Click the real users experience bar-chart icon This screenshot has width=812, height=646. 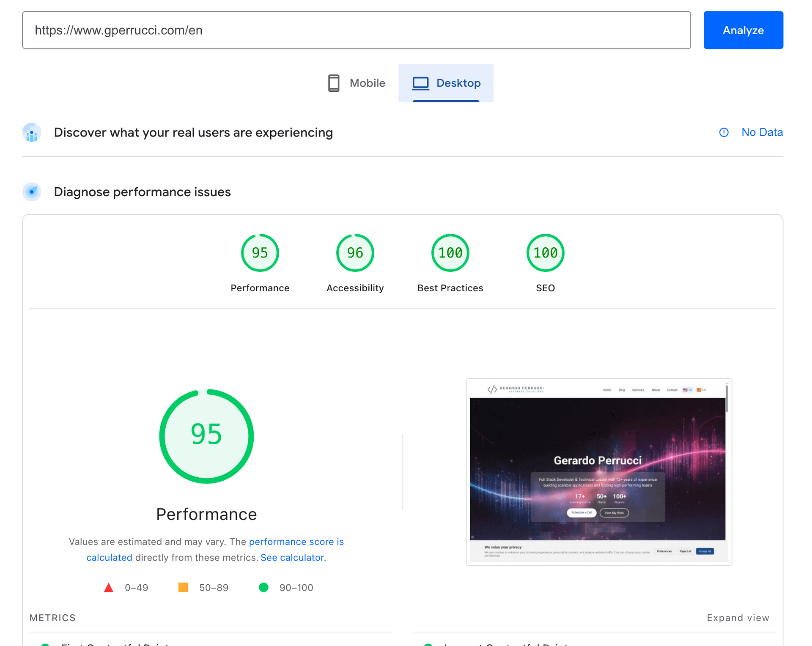coord(32,132)
